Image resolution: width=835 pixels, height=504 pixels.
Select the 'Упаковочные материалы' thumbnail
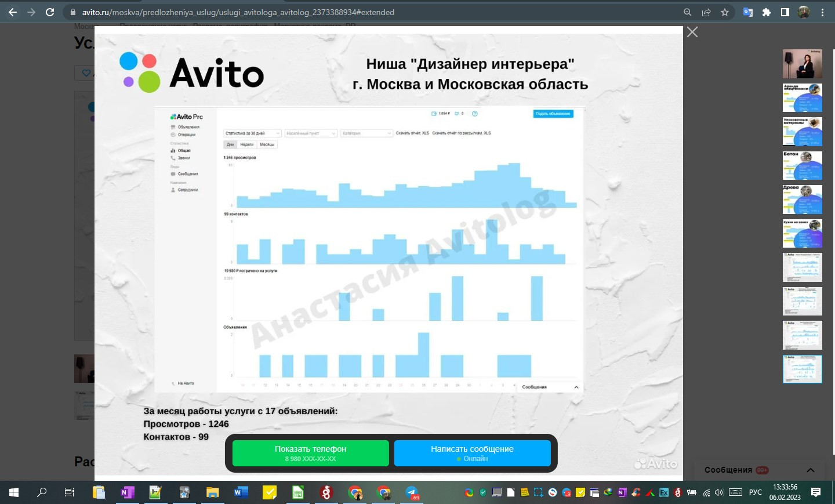tap(803, 132)
